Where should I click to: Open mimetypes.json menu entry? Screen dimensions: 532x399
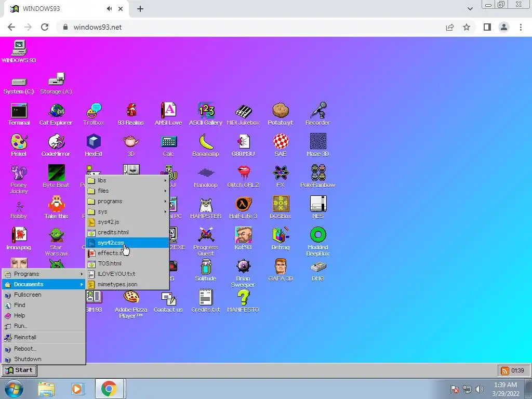click(x=128, y=284)
